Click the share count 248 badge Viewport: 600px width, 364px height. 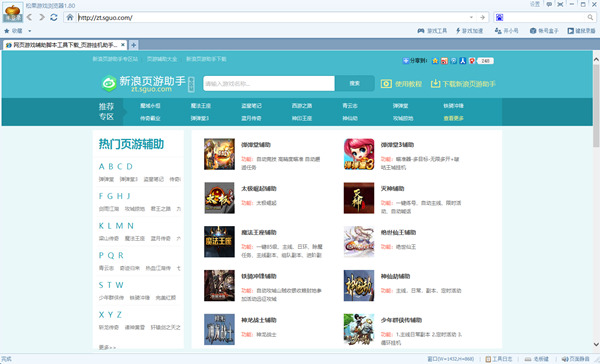(x=486, y=61)
